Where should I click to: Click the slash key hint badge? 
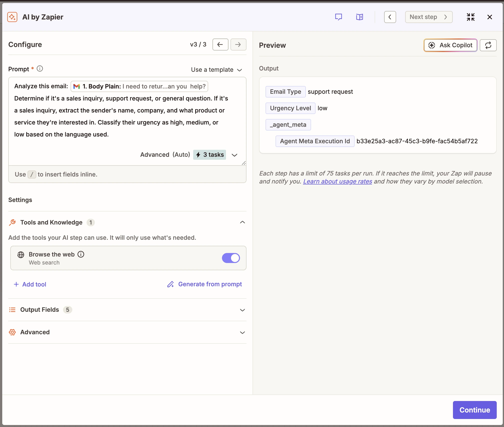tap(32, 174)
